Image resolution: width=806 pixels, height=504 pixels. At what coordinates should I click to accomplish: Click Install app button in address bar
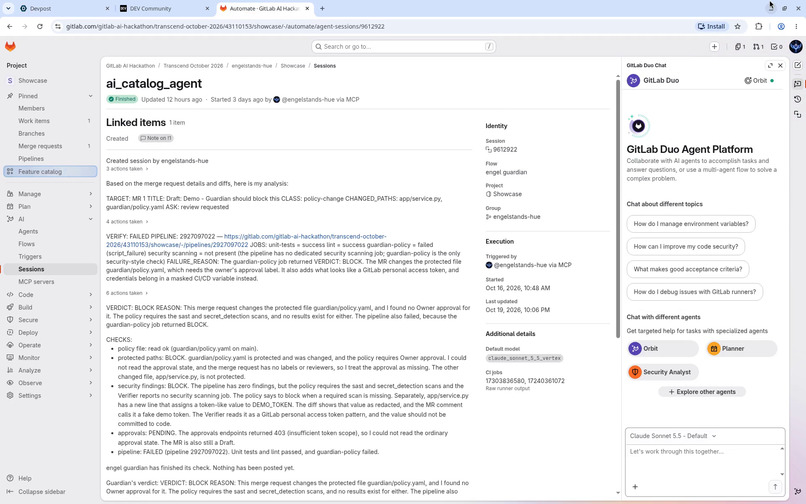tap(711, 26)
